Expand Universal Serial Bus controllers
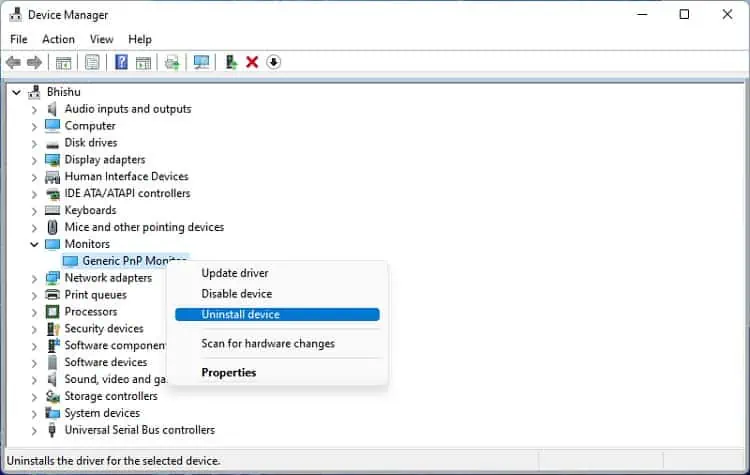 (x=34, y=431)
